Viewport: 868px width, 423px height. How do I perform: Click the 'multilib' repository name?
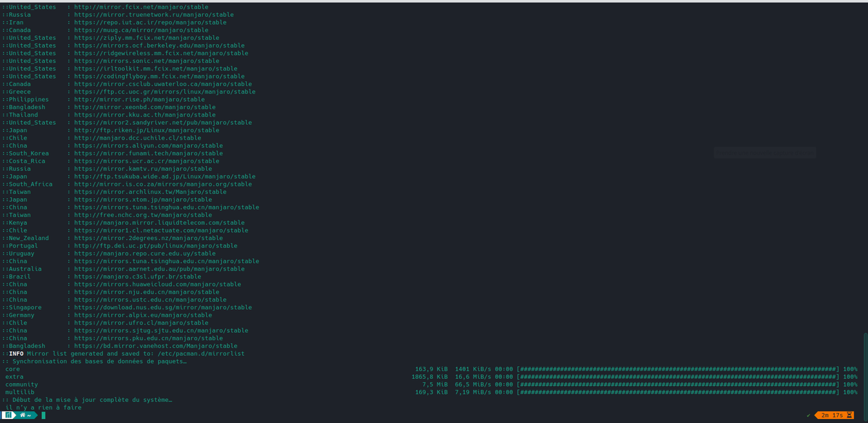pos(20,392)
